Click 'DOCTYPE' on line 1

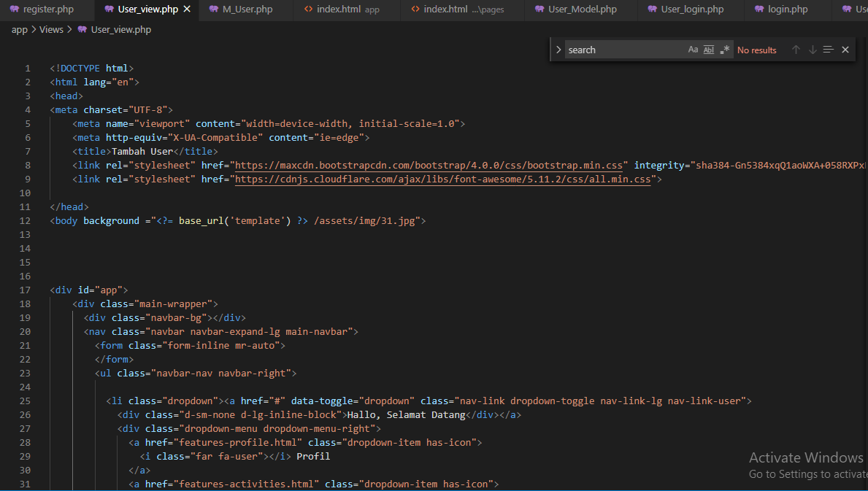pyautogui.click(x=80, y=69)
